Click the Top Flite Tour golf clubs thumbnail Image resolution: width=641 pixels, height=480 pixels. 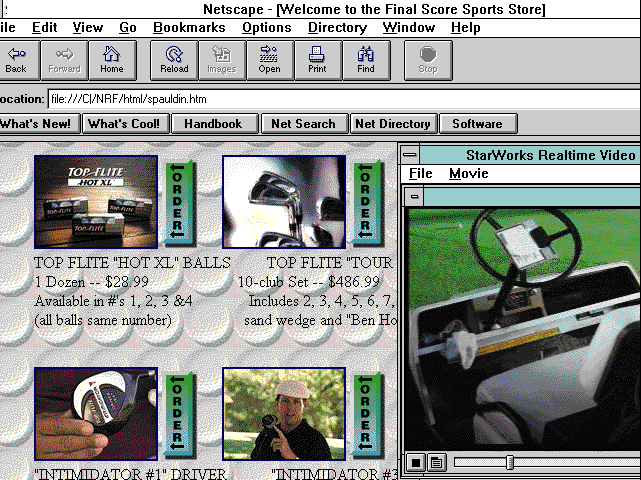pos(283,202)
